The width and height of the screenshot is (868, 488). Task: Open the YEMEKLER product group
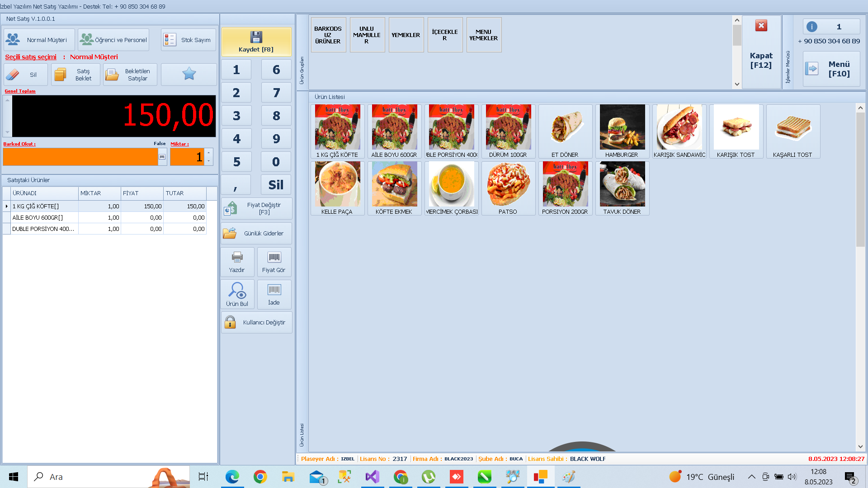[x=406, y=35]
